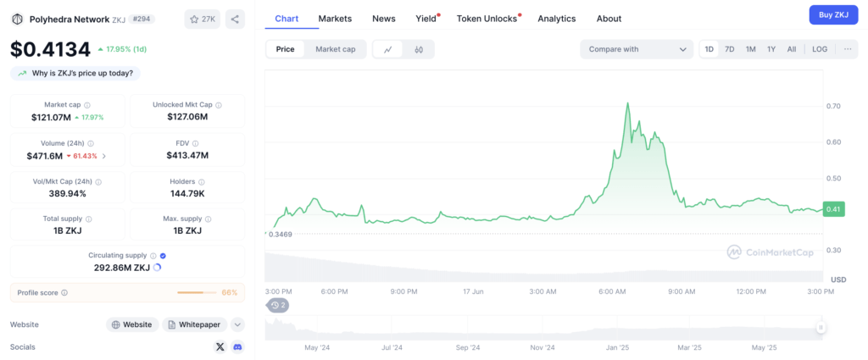Select Market cap chart mode
Screen dimensions: 868x360
(x=336, y=49)
